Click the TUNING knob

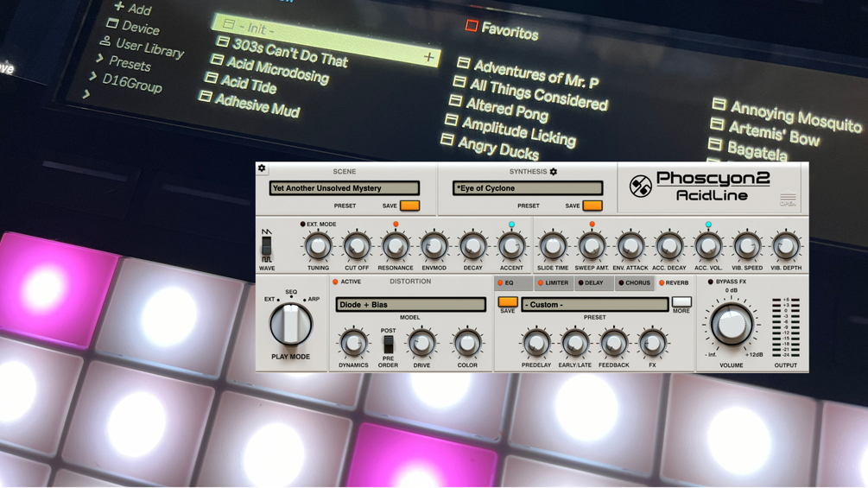tap(319, 246)
